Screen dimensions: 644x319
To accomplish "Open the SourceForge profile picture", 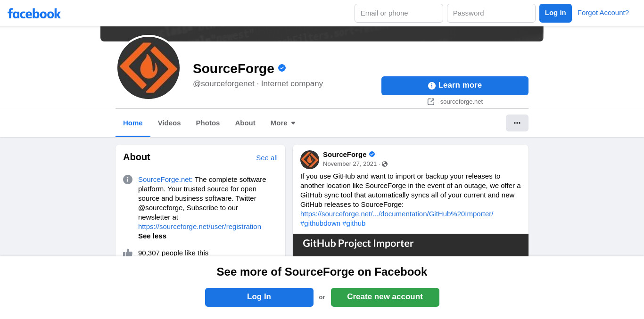I will [x=149, y=68].
